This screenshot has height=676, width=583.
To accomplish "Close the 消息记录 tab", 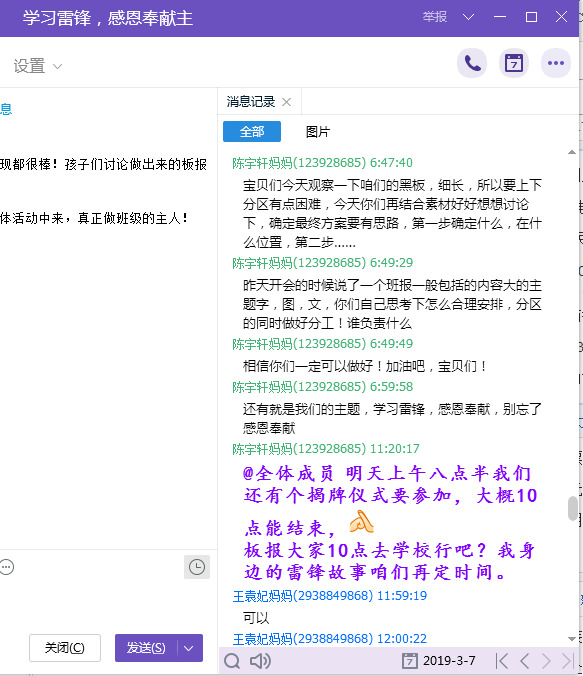I will [286, 102].
